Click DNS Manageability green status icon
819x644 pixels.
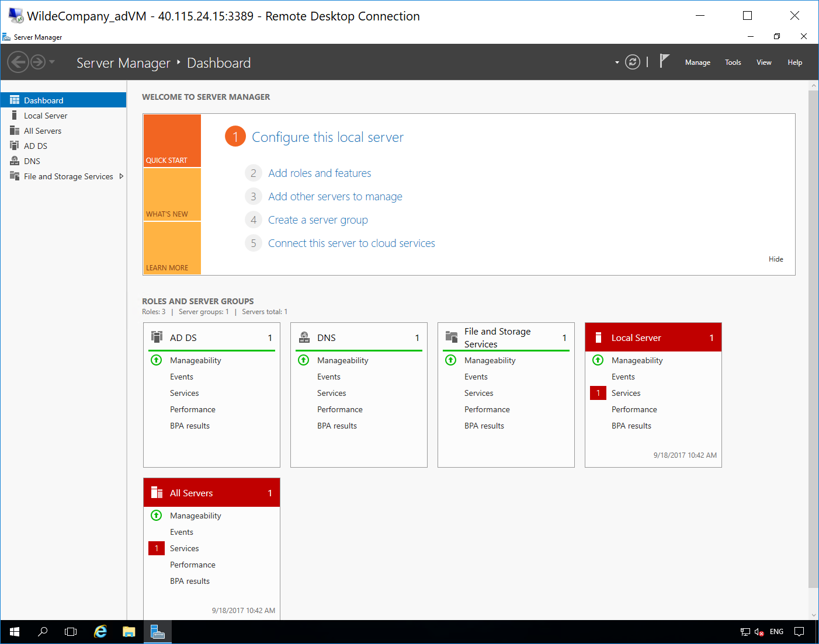tap(303, 360)
